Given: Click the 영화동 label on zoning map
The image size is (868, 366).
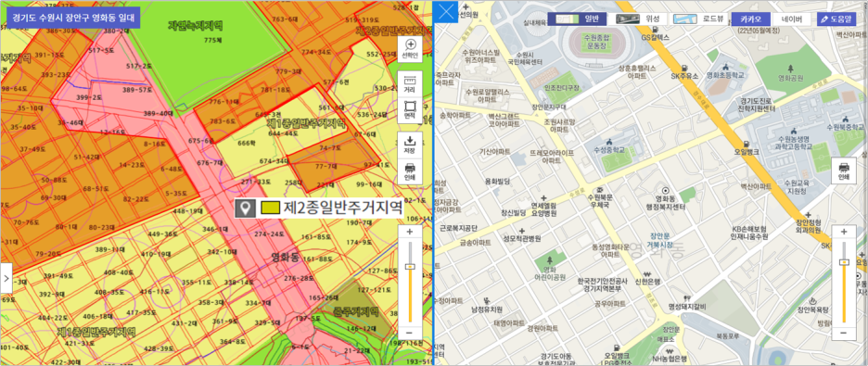Looking at the screenshot, I should [x=285, y=257].
